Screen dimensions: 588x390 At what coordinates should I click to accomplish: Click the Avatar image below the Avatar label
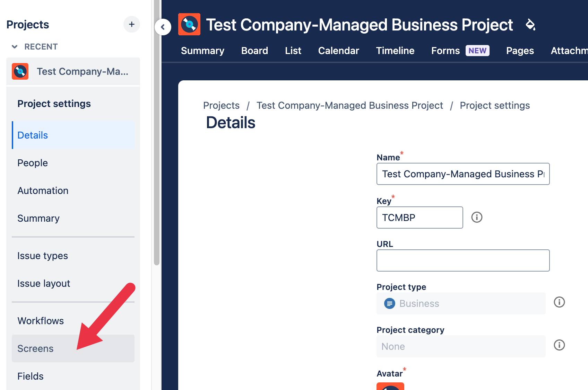pos(390,387)
